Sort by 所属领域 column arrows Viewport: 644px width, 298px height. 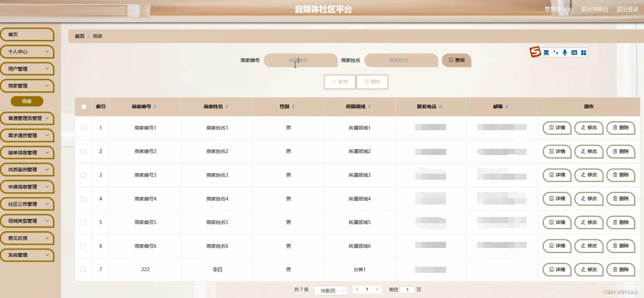pyautogui.click(x=369, y=107)
